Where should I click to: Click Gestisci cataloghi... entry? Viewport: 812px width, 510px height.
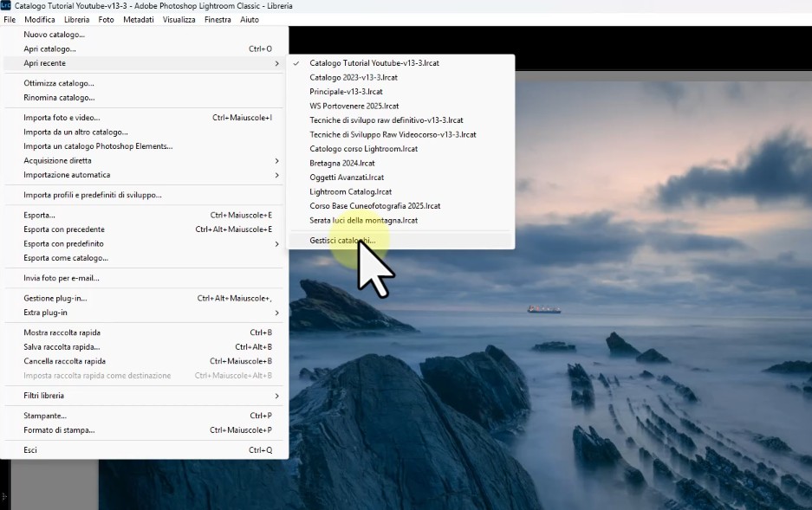click(x=401, y=241)
